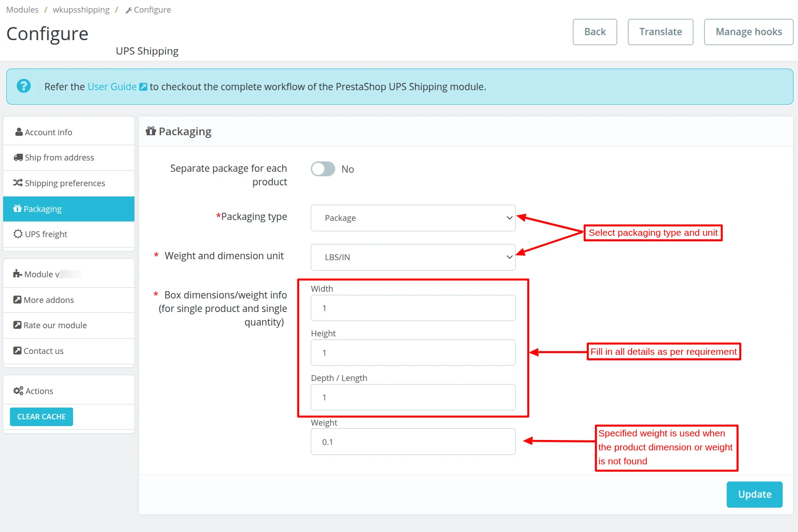Viewport: 798px width, 532px height.
Task: Click the external link icon beside User Guide
Action: point(143,87)
